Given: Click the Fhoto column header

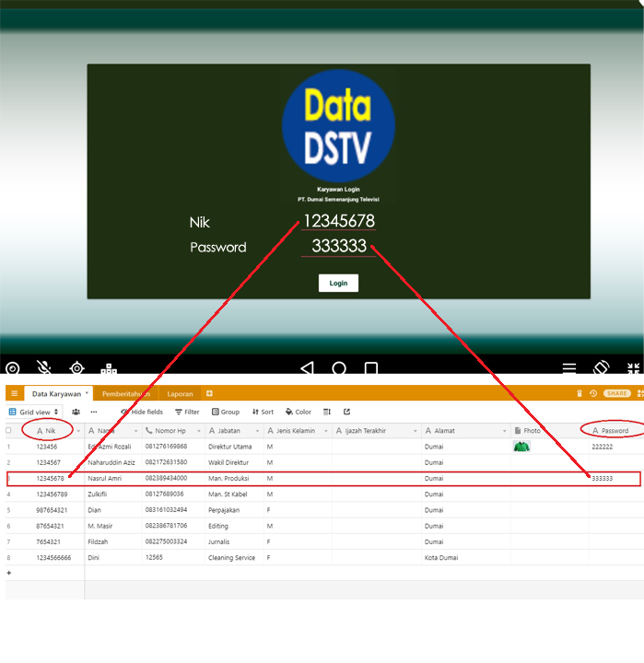Looking at the screenshot, I should (550, 430).
